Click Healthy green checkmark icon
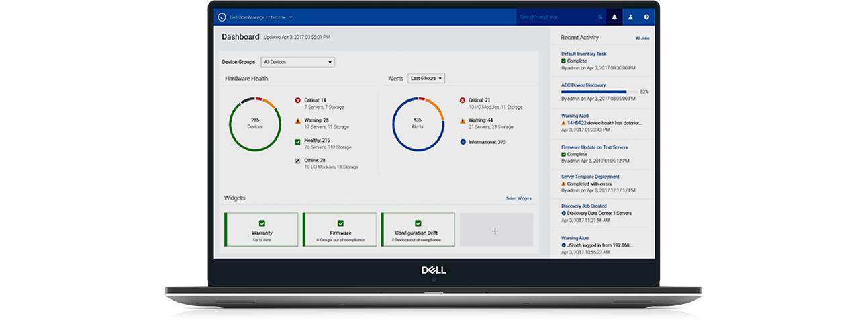The height and width of the screenshot is (320, 868). 298,142
